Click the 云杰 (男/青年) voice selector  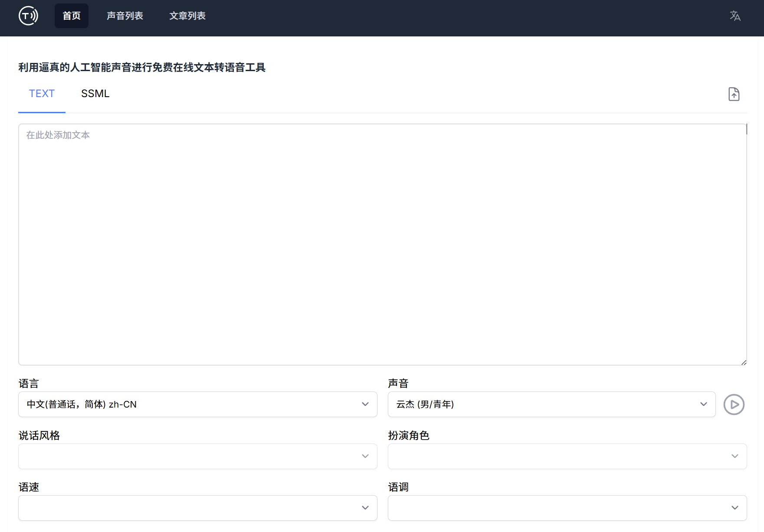551,404
